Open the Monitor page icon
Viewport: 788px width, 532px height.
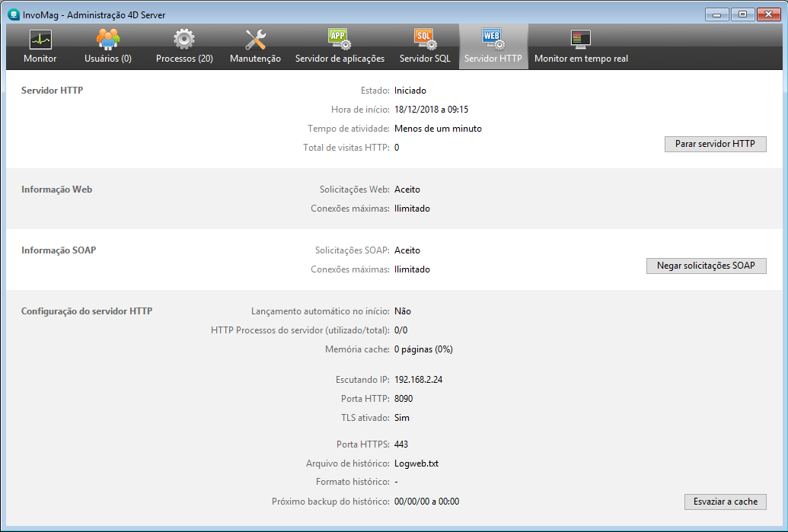[x=40, y=39]
